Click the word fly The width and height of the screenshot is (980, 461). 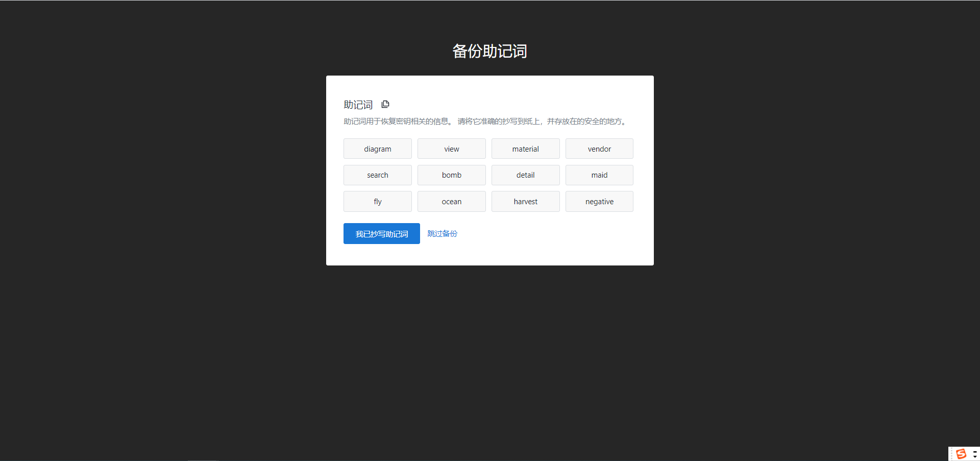(x=377, y=201)
